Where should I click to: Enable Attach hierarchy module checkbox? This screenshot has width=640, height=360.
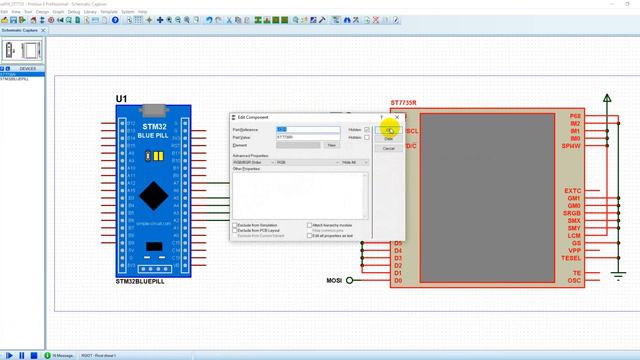coord(309,225)
